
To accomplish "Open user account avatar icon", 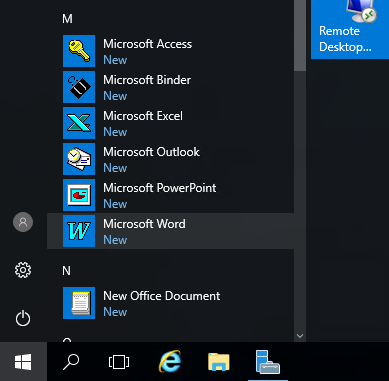I will click(23, 222).
